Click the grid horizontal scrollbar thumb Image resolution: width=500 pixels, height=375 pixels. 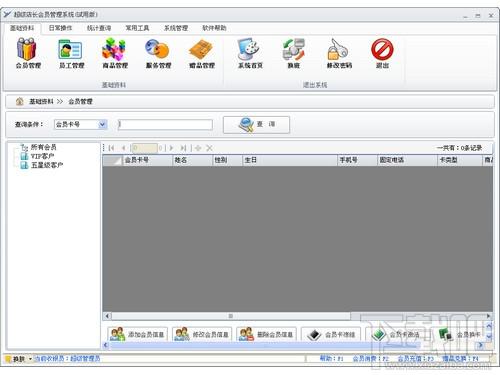pos(231,316)
